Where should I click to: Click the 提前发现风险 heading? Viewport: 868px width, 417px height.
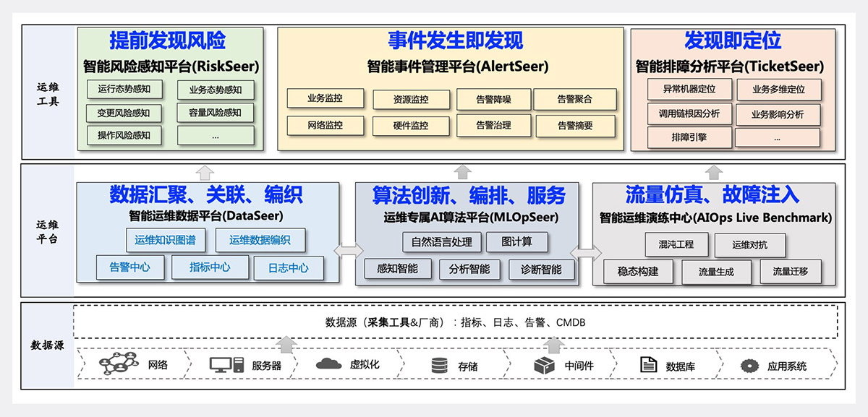(167, 40)
